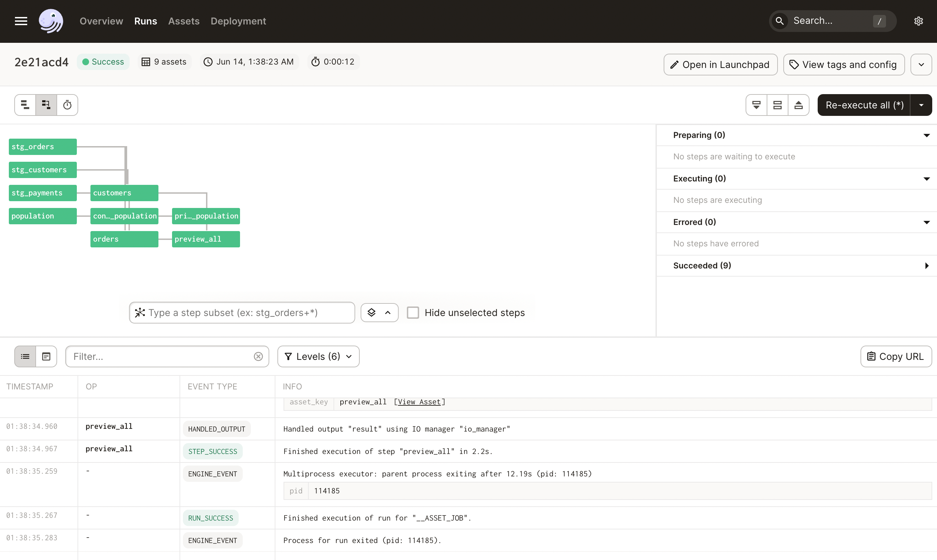Screen dimensions: 937x560
Task: Select the pri..._population step bar
Action: [x=206, y=216]
